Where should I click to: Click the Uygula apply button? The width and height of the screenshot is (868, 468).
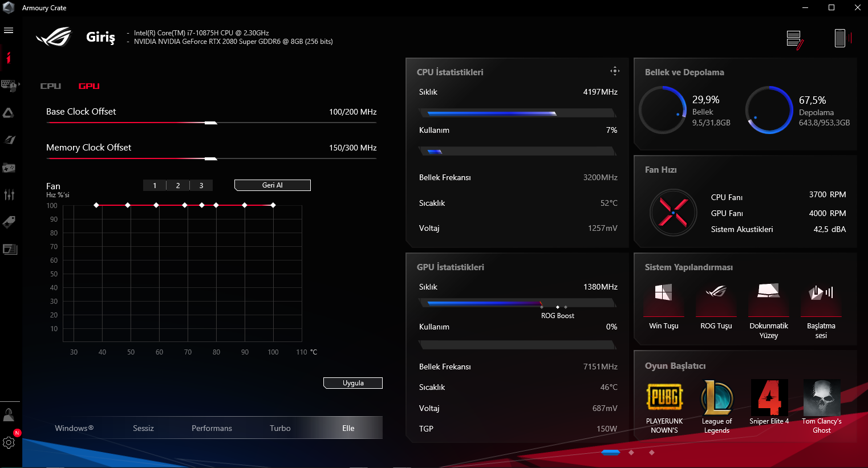353,383
